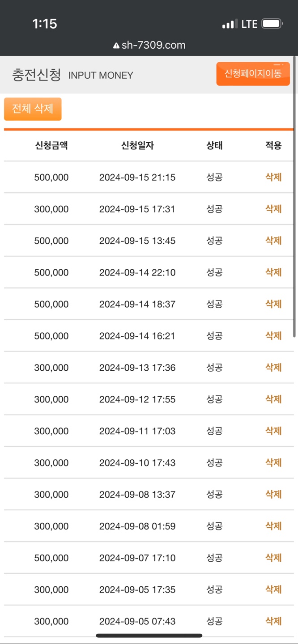Remove the 2024-09-14 22:10 charge request
This screenshot has height=644, width=298.
[x=273, y=272]
